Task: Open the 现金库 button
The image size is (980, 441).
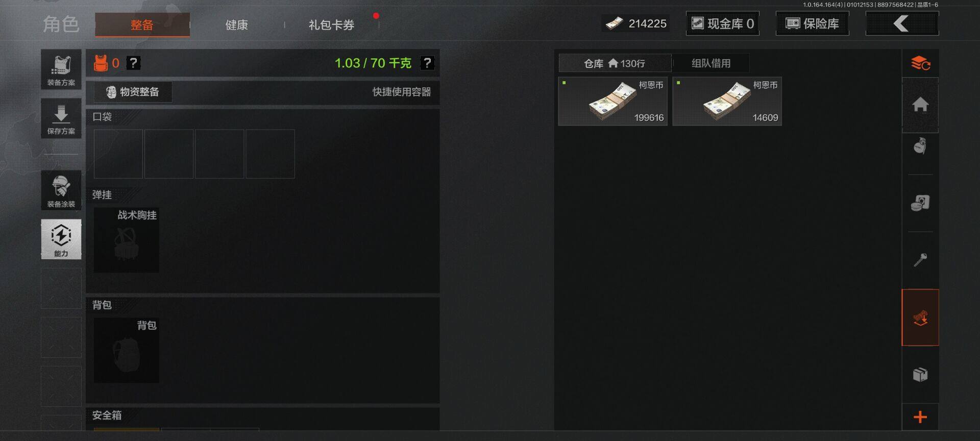Action: click(722, 23)
